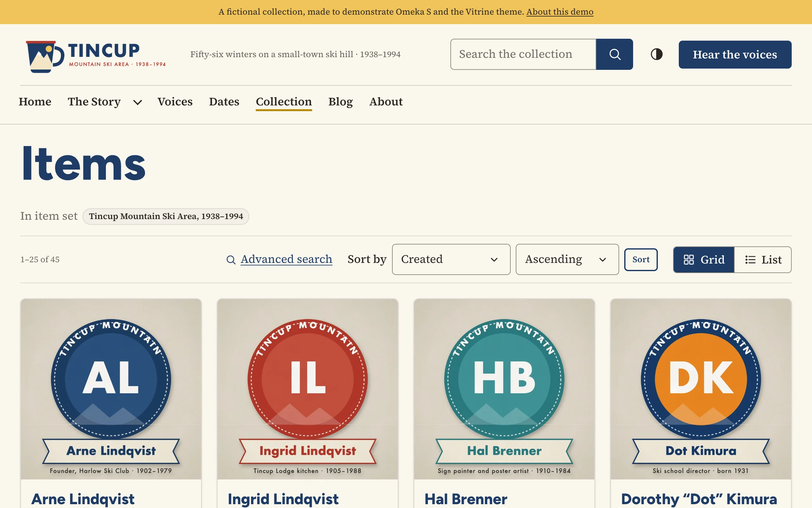Click the "1–25 of 45" results count
The height and width of the screenshot is (508, 812).
coord(40,259)
